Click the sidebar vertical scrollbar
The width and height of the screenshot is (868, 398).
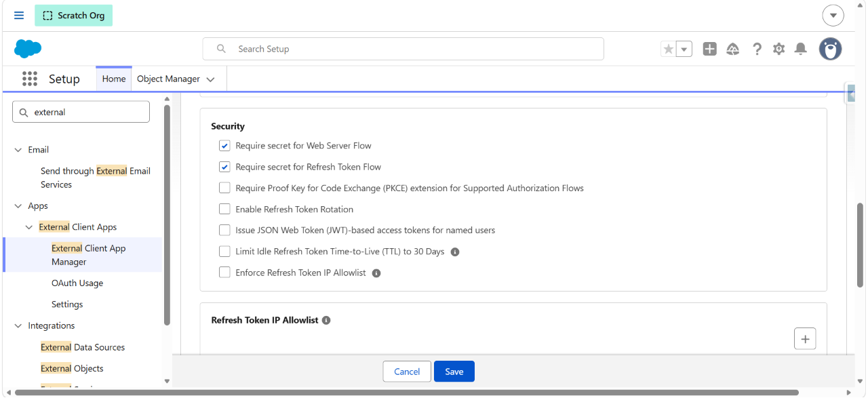click(167, 216)
